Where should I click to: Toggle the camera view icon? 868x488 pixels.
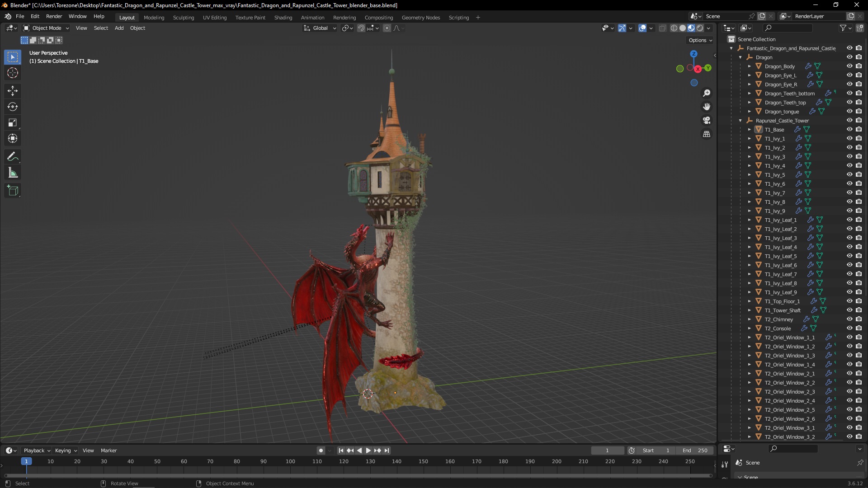pyautogui.click(x=707, y=120)
